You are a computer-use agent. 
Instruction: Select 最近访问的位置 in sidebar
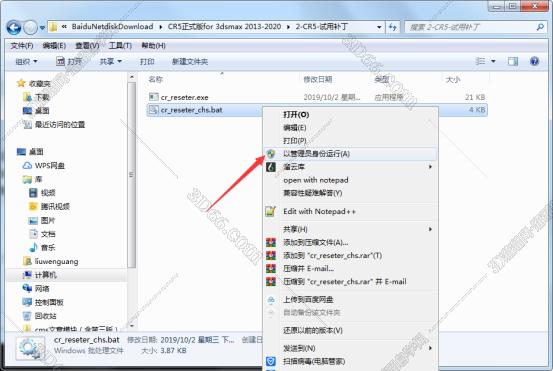(x=54, y=124)
